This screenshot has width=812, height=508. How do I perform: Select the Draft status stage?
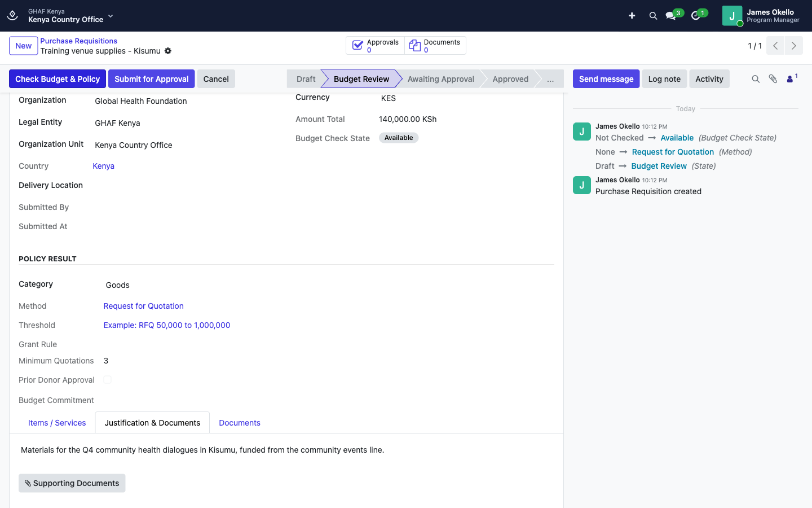[306, 79]
